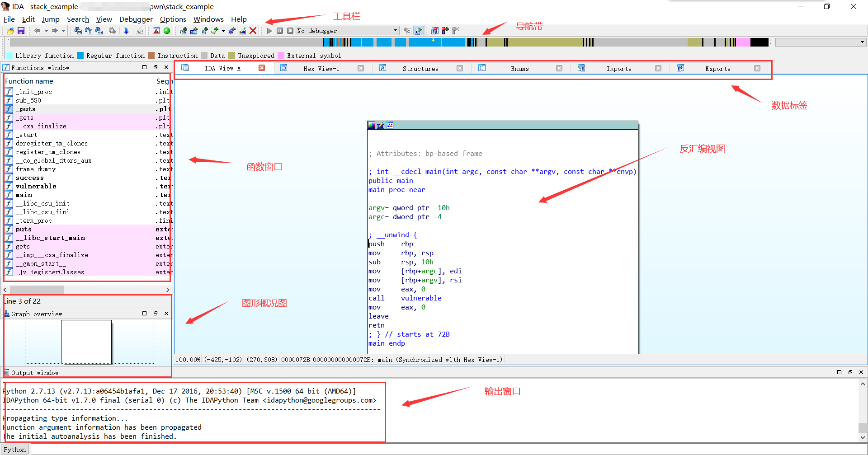
Task: Jump forward with the right arrow icon
Action: pyautogui.click(x=55, y=31)
